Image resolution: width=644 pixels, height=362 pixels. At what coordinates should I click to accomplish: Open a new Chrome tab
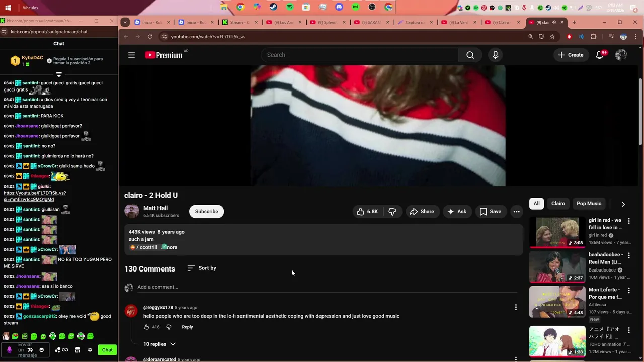point(574,22)
